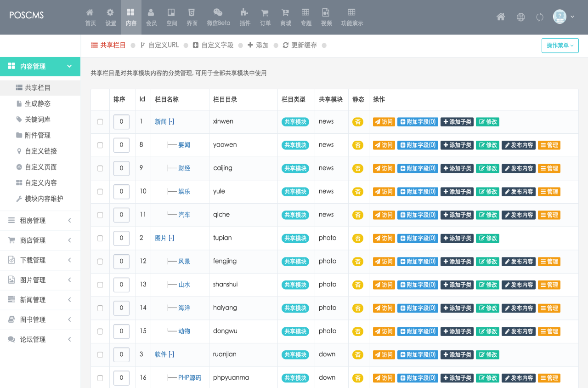The height and width of the screenshot is (388, 588).
Task: Check the box next to 图片 row
Action: click(x=100, y=238)
